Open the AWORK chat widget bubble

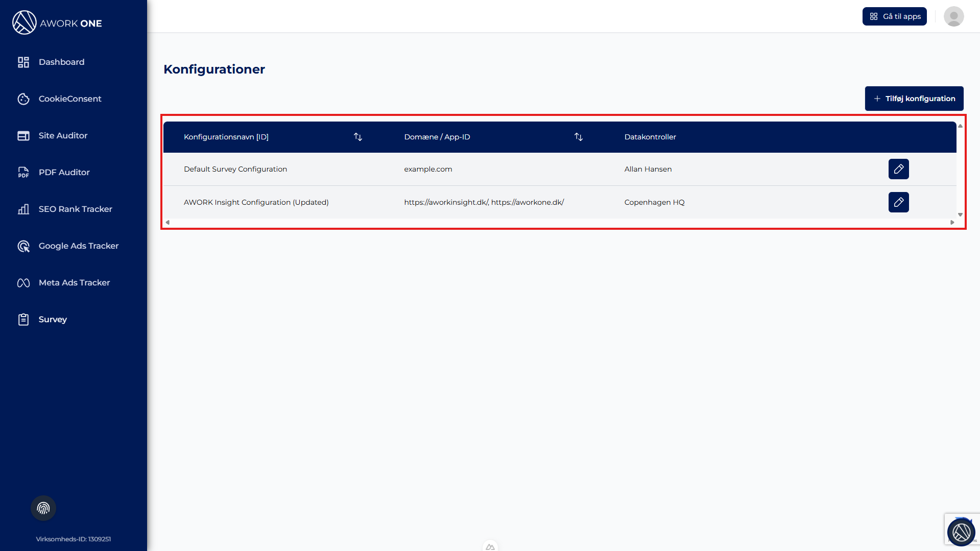pos(961,532)
